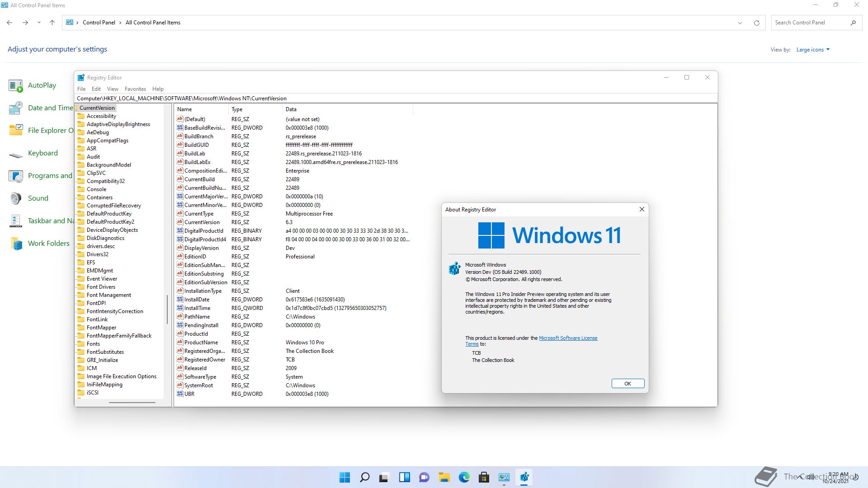Viewport: 868px width, 488px height.
Task: Select the UBR registry value
Action: pyautogui.click(x=189, y=394)
